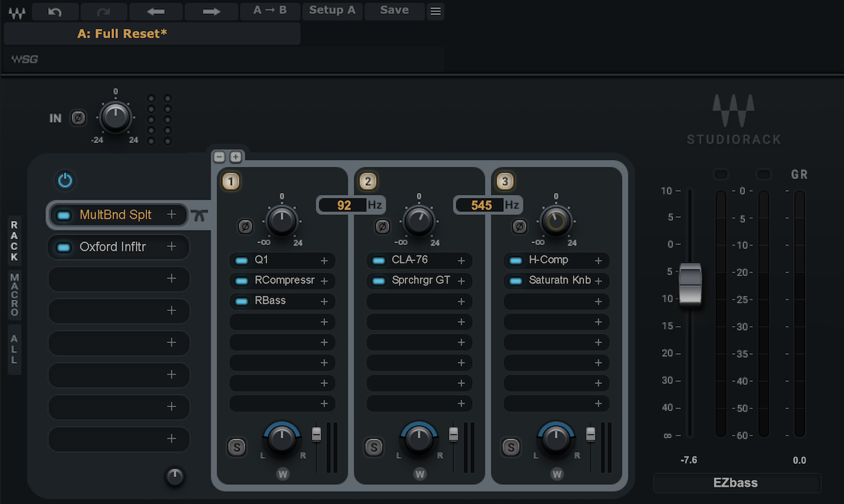Open the H-Comp plugin name
This screenshot has height=504, width=844.
coord(549,260)
